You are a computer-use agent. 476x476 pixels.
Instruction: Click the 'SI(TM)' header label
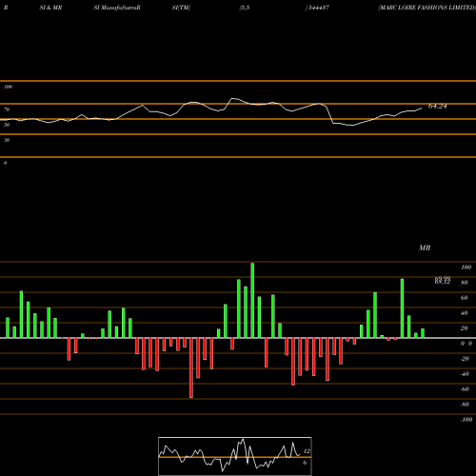click(x=181, y=8)
